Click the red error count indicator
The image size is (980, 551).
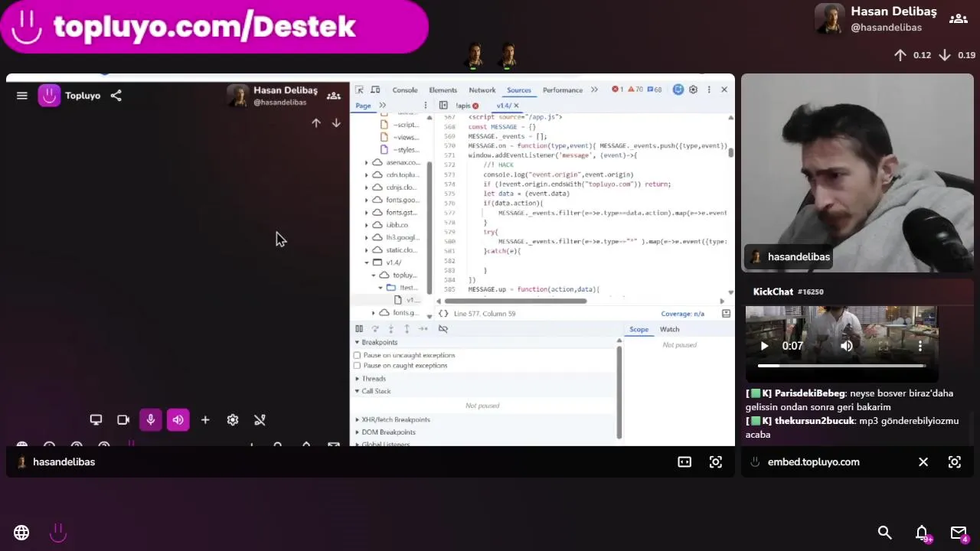tap(618, 90)
